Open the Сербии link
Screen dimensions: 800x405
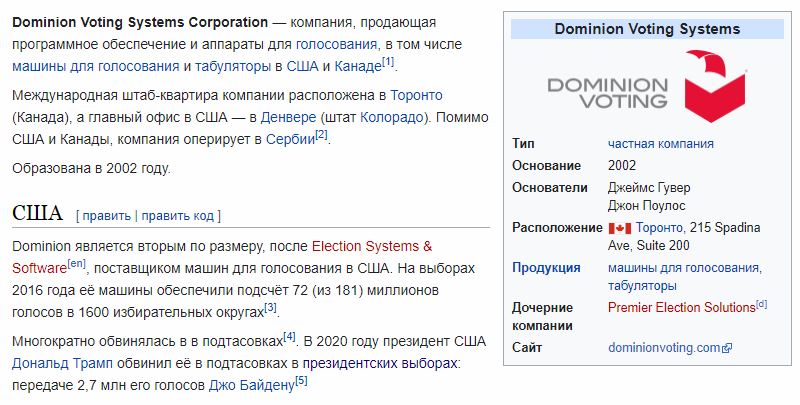290,139
